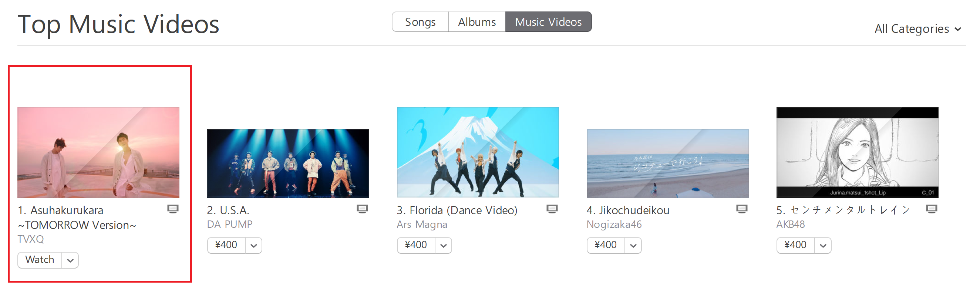
Task: Expand price options arrow for AKB48 video
Action: [x=823, y=246]
